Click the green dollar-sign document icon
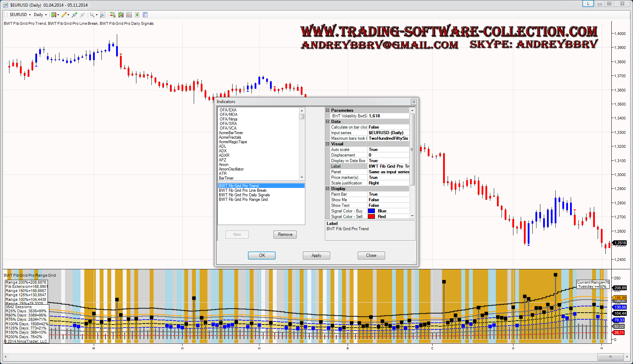The width and height of the screenshot is (633, 364). (x=137, y=15)
